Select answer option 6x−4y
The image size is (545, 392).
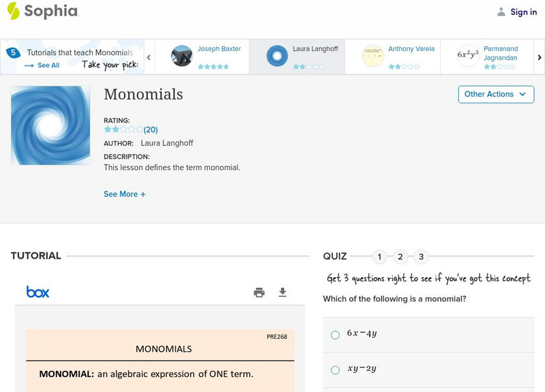point(334,334)
